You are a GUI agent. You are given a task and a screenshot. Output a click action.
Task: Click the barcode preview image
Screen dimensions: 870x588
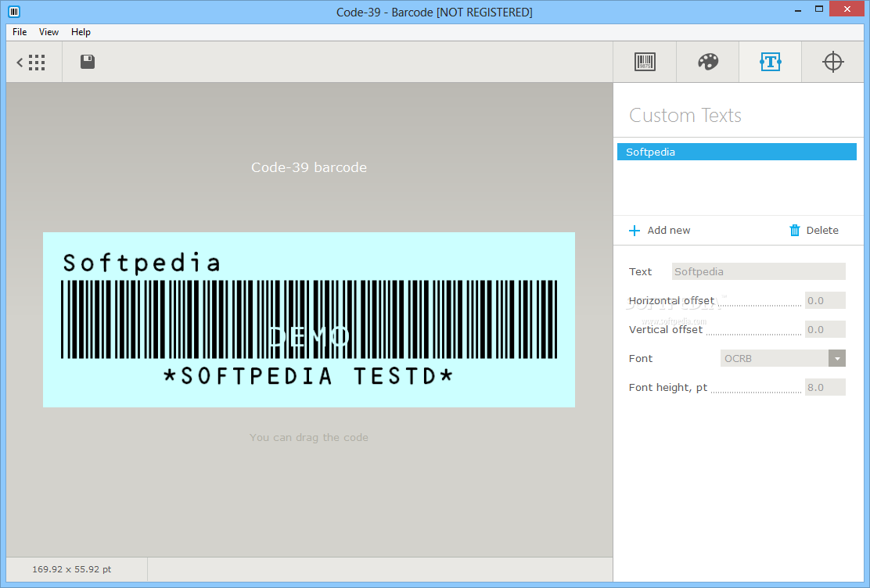coord(309,320)
